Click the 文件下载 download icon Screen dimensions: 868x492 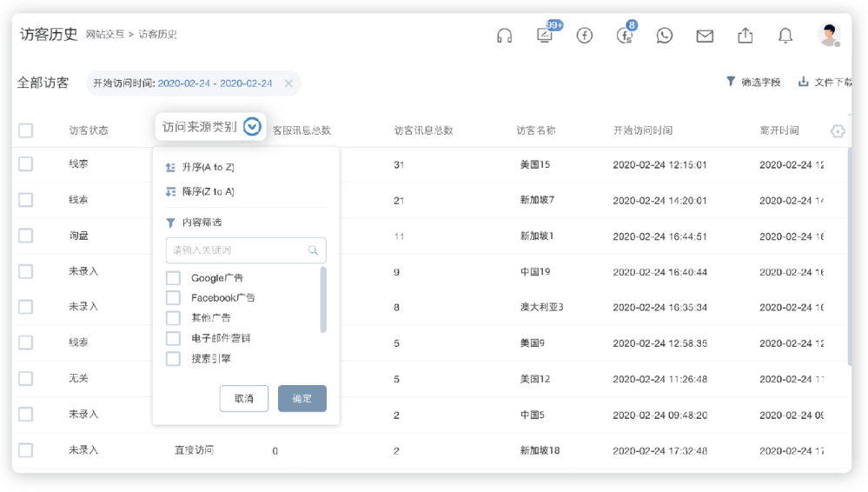[x=803, y=82]
